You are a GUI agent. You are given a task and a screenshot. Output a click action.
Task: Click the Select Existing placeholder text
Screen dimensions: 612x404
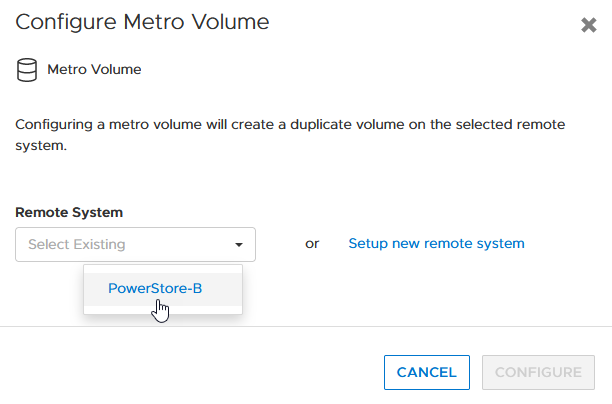tap(76, 244)
